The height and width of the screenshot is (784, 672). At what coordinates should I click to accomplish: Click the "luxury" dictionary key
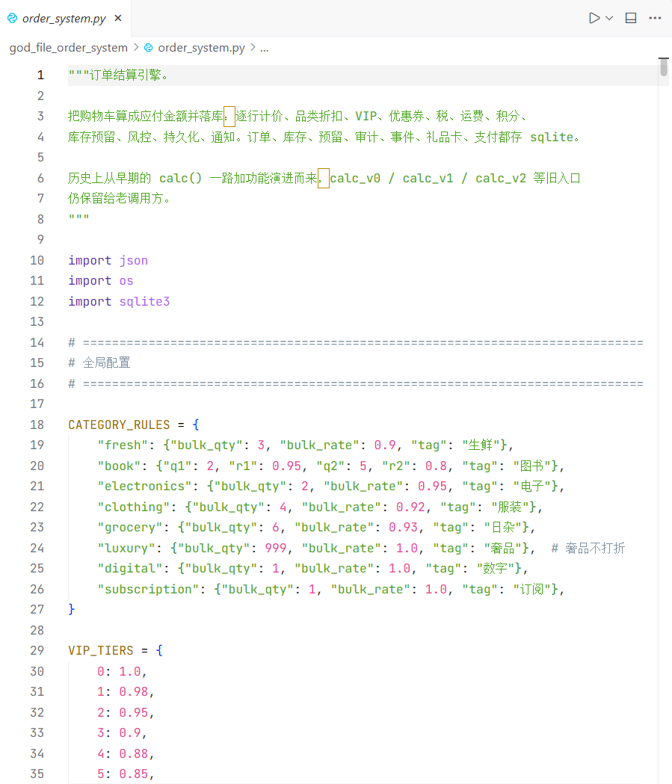point(126,548)
